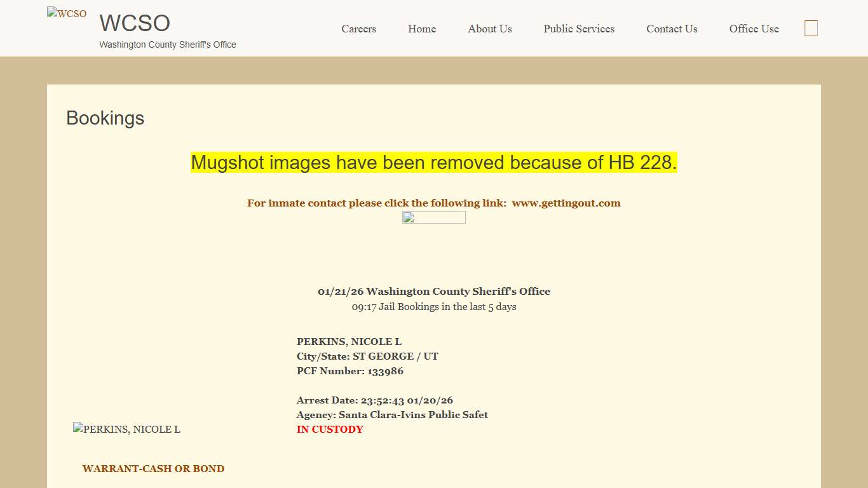
Task: Open the Office Use menu item
Action: (x=754, y=29)
